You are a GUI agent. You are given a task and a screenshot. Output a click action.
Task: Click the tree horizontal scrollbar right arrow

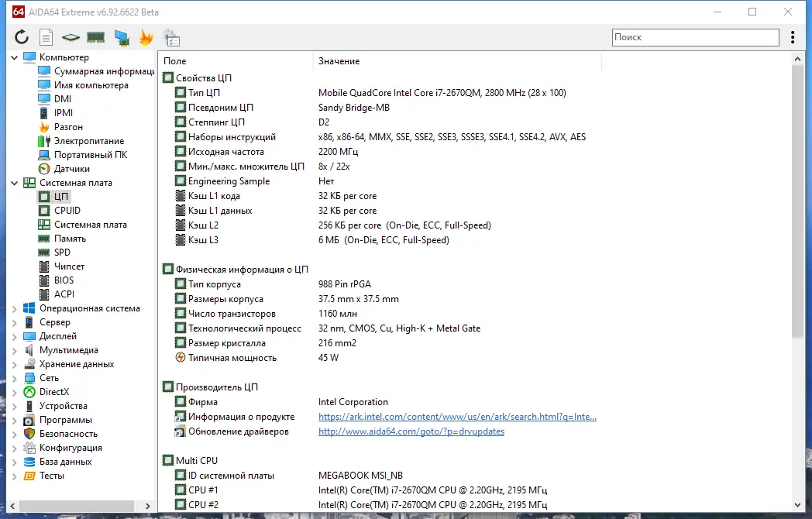pos(147,506)
